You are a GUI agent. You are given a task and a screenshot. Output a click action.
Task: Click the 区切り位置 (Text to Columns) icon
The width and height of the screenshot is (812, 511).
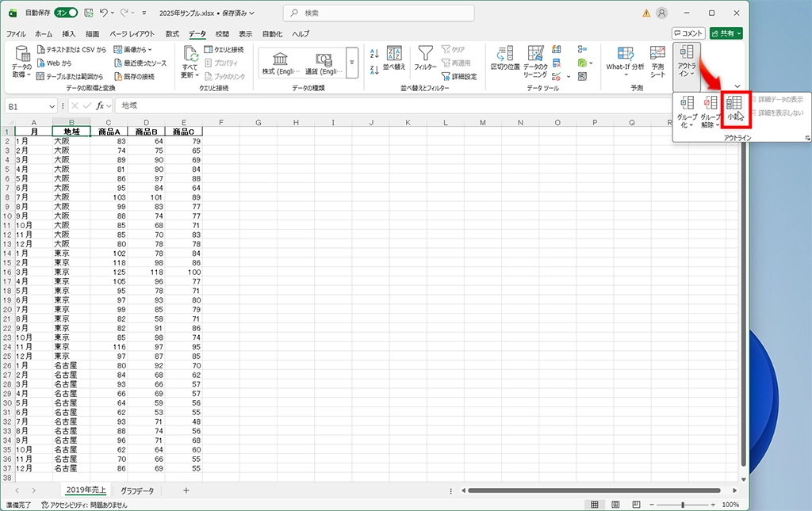coord(505,59)
